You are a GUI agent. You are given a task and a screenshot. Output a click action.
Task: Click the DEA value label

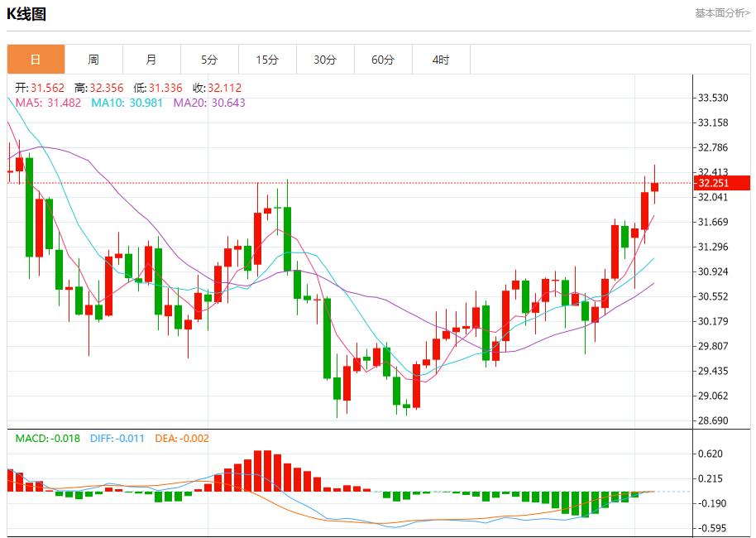coord(182,438)
